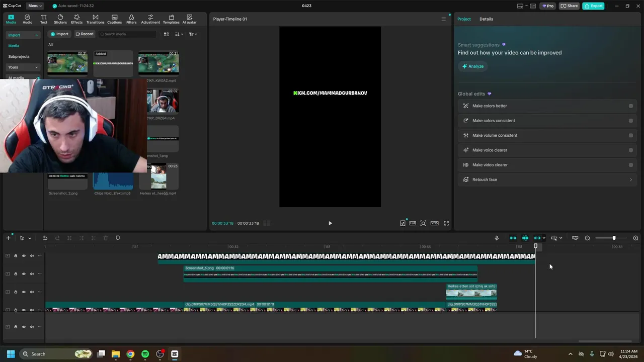
Task: Click the timeline zoom in magnifier
Action: pos(635,238)
